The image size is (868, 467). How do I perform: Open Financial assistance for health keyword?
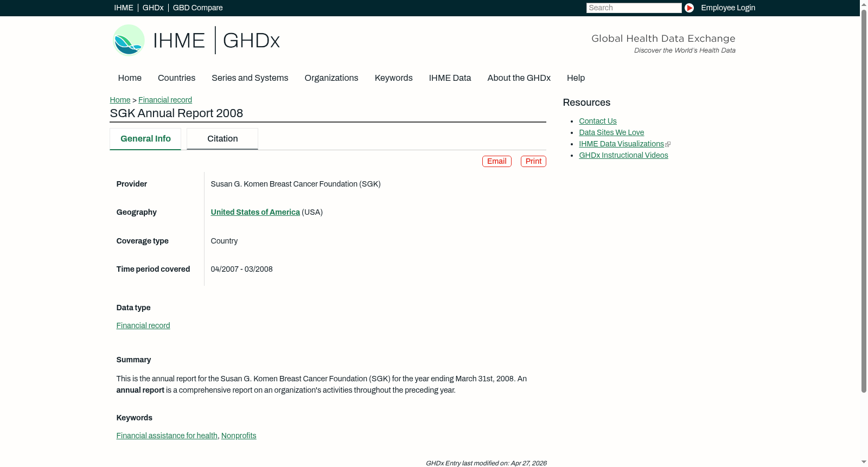(167, 436)
